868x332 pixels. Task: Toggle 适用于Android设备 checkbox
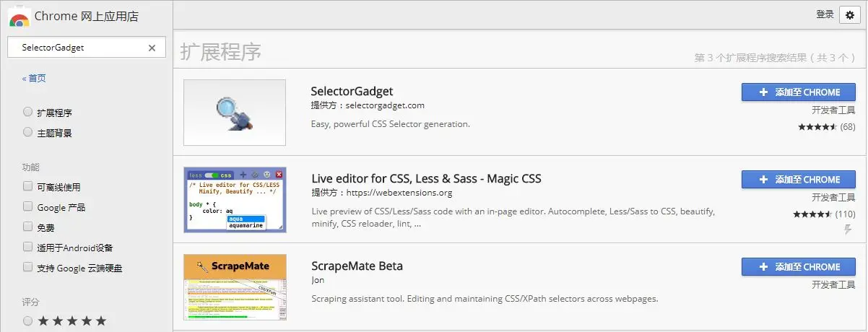(x=27, y=247)
